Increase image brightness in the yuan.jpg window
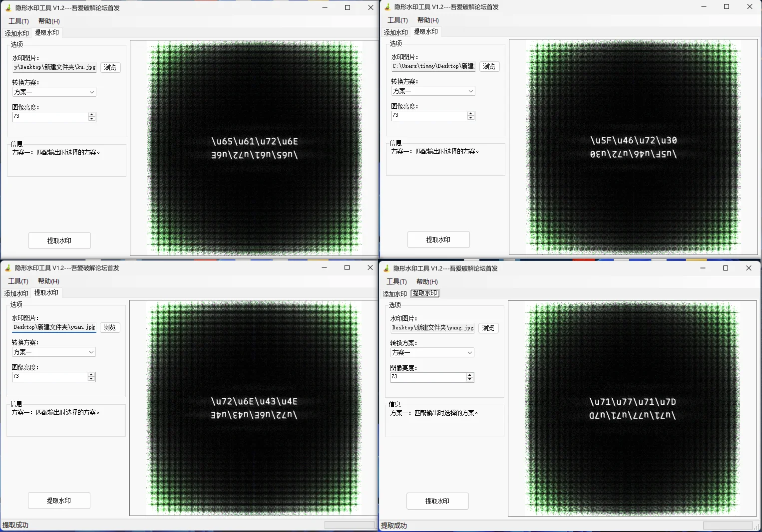The width and height of the screenshot is (762, 532). click(91, 374)
